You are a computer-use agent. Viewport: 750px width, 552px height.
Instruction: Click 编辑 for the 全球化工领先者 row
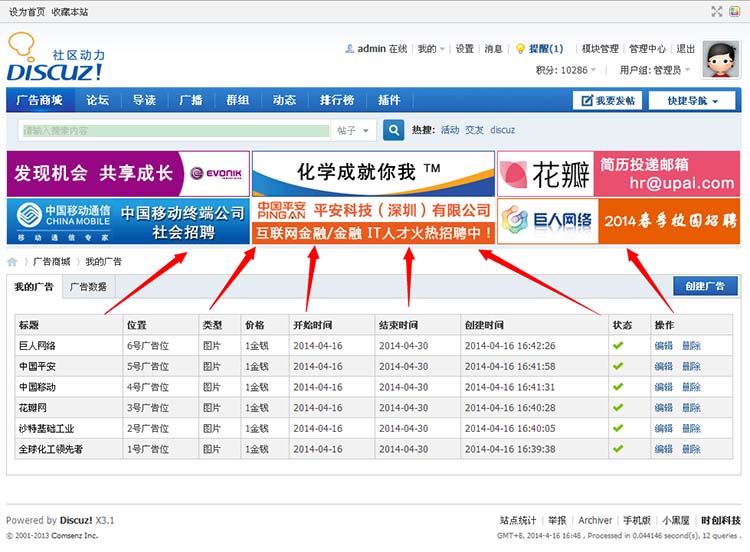663,449
